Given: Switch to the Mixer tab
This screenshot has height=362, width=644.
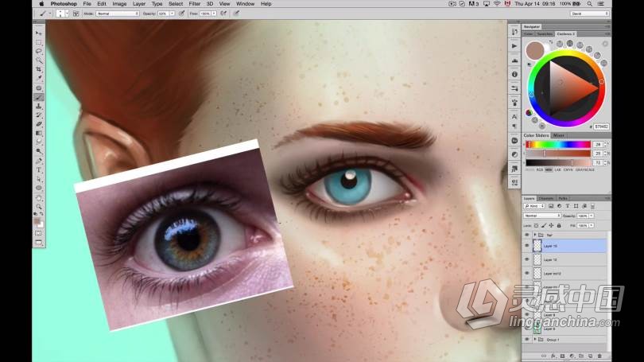Looking at the screenshot, I should click(x=559, y=136).
